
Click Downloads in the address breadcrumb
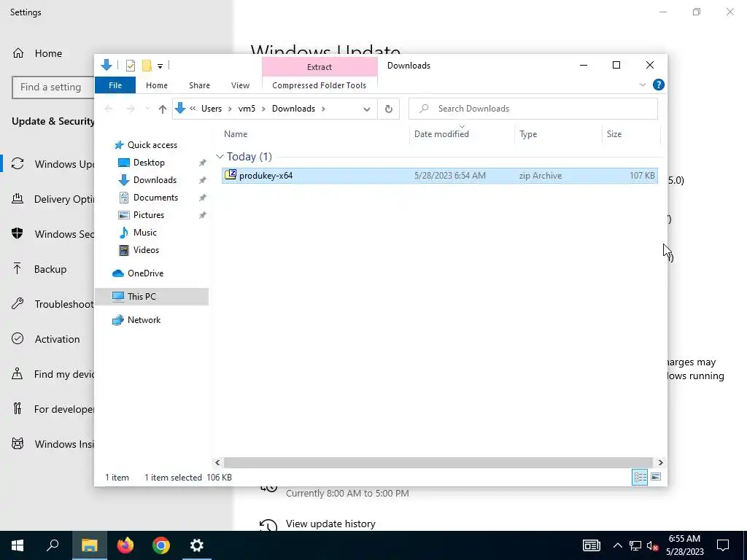(293, 109)
